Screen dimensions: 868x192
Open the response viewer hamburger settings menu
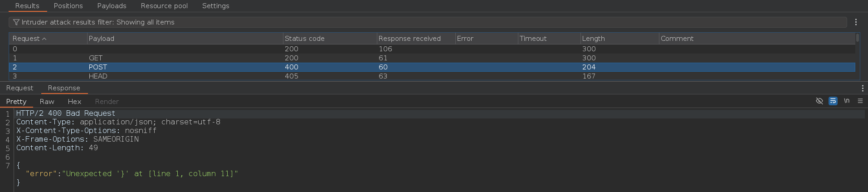tap(860, 101)
